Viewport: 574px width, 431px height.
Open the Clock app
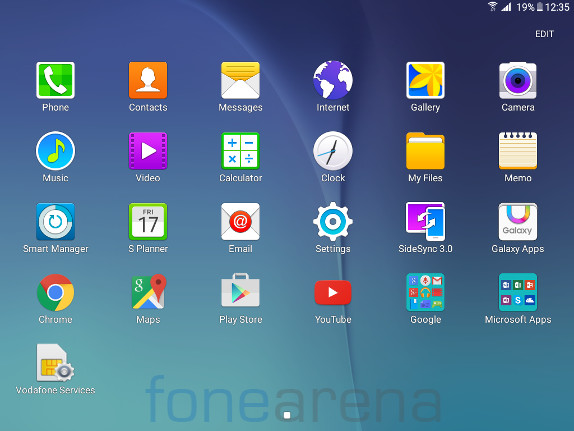(333, 151)
